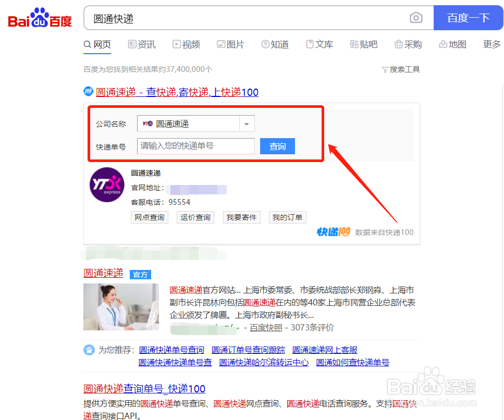Switch to the 资讯 tab
The height and width of the screenshot is (420, 504).
pyautogui.click(x=141, y=44)
